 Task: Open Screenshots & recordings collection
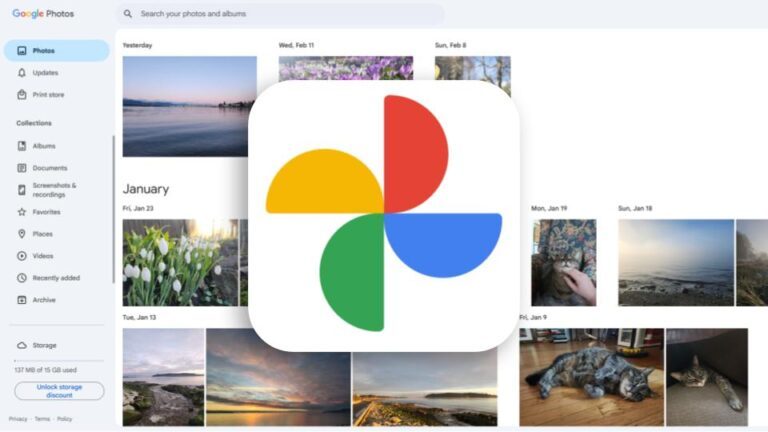pos(54,190)
